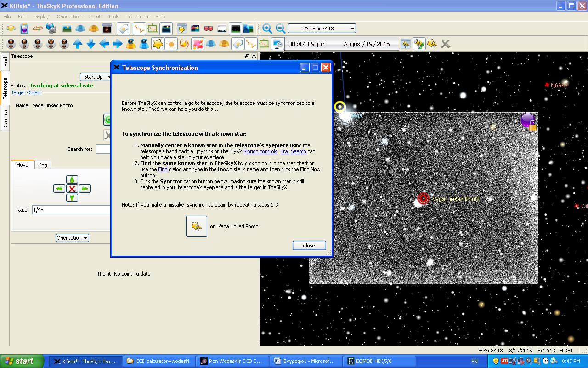The image size is (588, 368).
Task: Open the File menu
Action: [7, 17]
